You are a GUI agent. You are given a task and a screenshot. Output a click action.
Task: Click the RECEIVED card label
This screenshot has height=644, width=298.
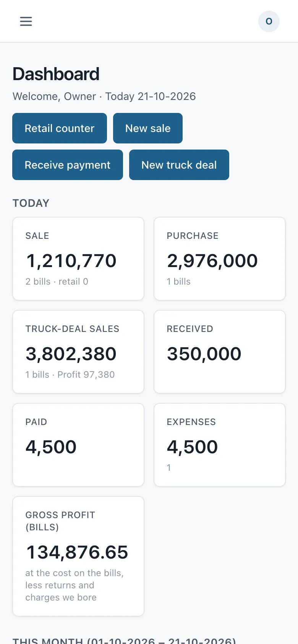190,329
